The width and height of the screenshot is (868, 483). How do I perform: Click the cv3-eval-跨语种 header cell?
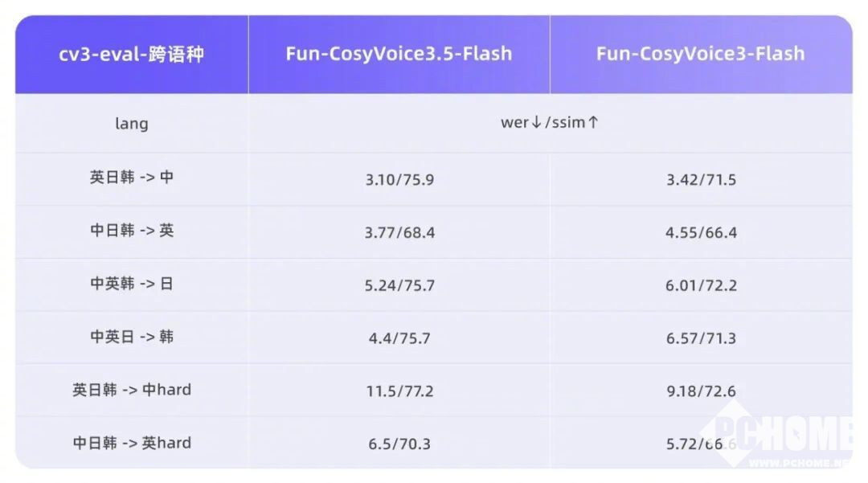132,54
